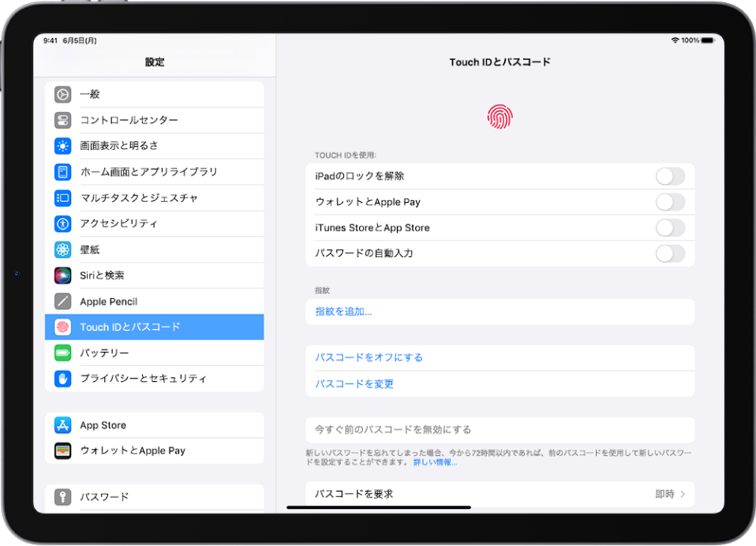Select the Apple Pencil icon
This screenshot has height=546, width=756.
[63, 301]
